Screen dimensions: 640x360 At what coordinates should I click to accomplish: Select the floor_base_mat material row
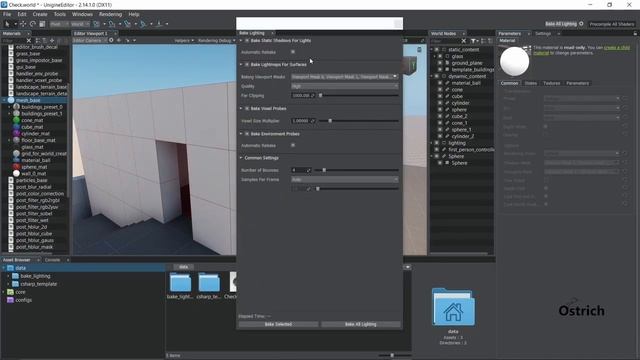38,140
